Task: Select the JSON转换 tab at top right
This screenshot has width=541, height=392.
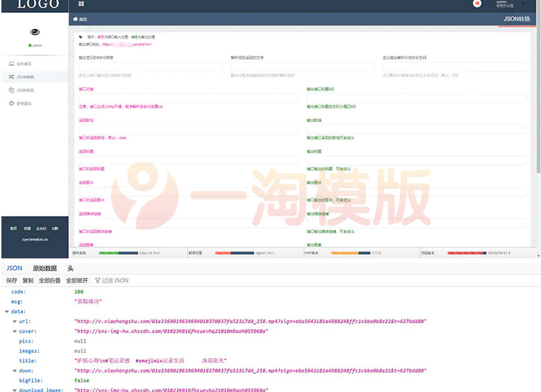Action: 517,19
